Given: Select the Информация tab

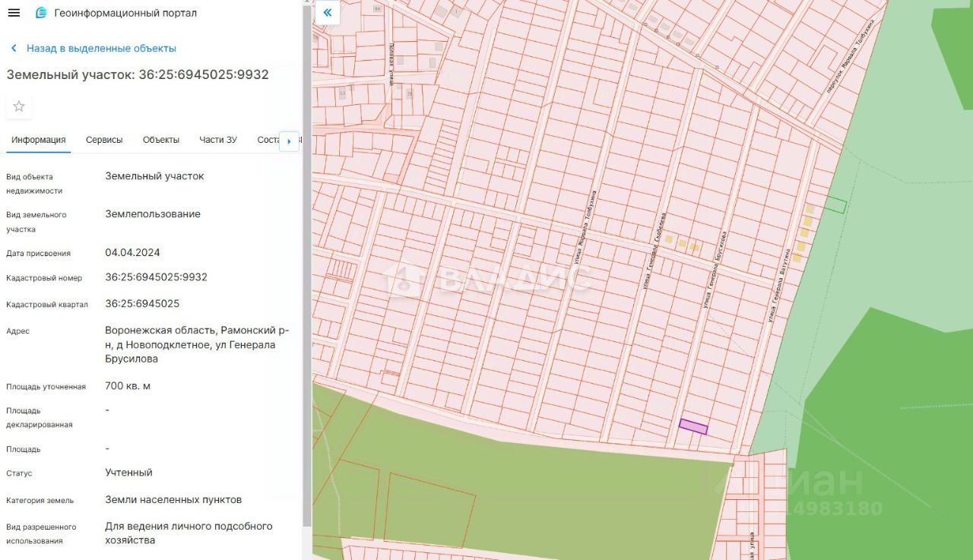Looking at the screenshot, I should pyautogui.click(x=38, y=140).
